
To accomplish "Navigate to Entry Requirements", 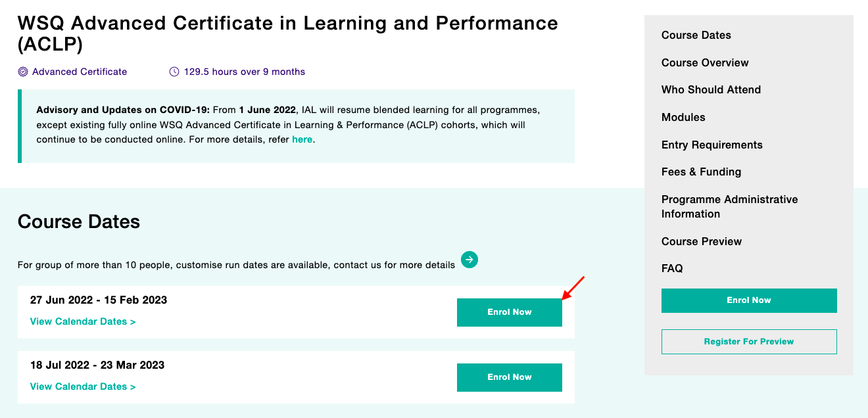I will [712, 145].
